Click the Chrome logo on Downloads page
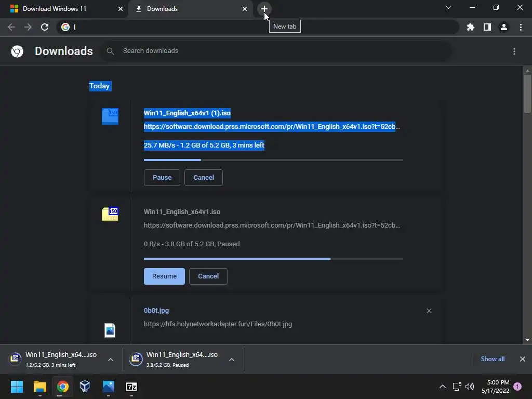532x399 pixels. pyautogui.click(x=17, y=51)
